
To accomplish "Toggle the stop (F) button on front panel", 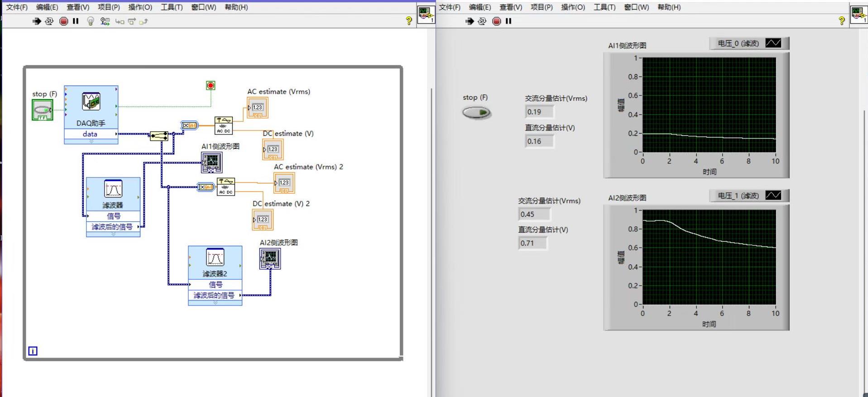I will click(x=476, y=112).
